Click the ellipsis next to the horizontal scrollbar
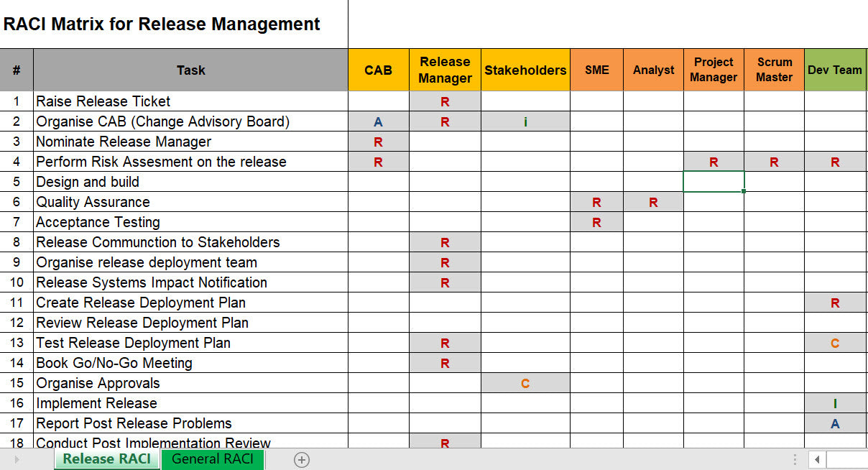Image resolution: width=868 pixels, height=470 pixels. (795, 458)
